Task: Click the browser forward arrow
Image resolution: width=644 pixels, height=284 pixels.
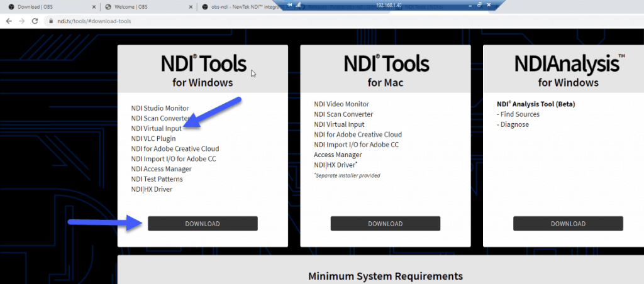Action: point(21,21)
